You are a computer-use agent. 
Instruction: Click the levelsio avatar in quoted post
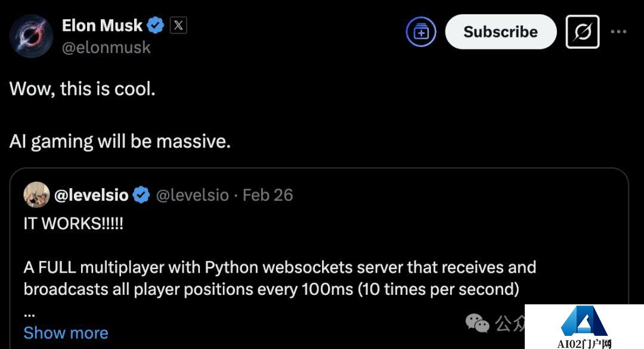point(36,195)
